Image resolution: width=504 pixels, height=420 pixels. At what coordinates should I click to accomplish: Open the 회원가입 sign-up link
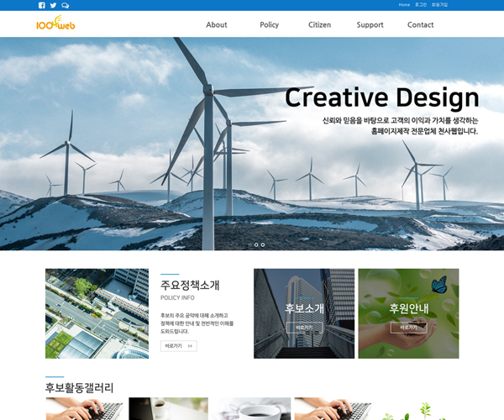tap(439, 5)
